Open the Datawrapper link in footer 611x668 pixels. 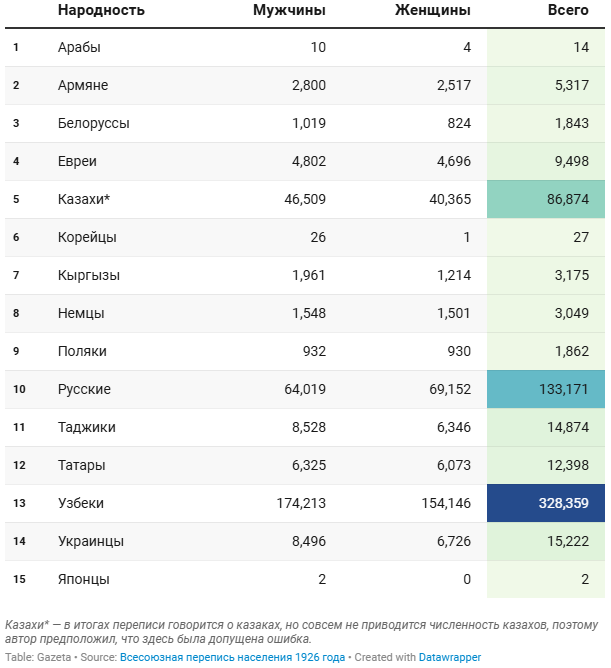point(451,657)
